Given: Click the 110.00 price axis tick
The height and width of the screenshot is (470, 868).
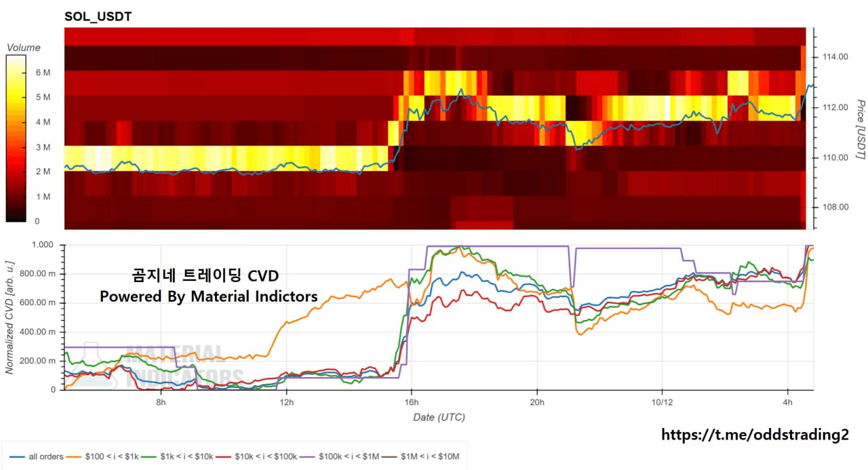Looking at the screenshot, I should click(834, 157).
